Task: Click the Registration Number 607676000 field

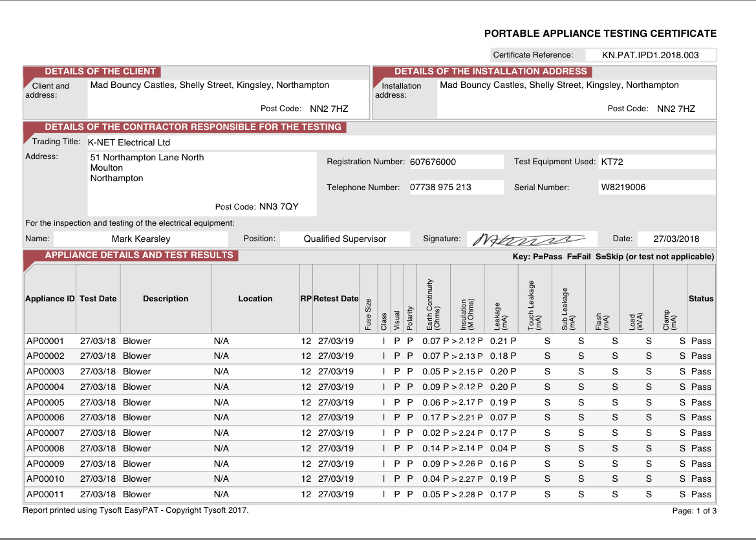Action: coord(455,162)
